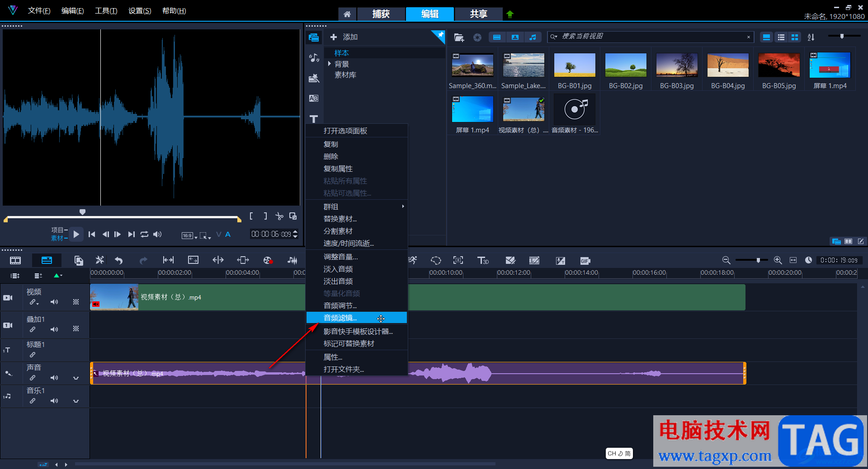Expand the 背景 folder in library tree
Viewport: 868px width, 469px height.
(330, 64)
